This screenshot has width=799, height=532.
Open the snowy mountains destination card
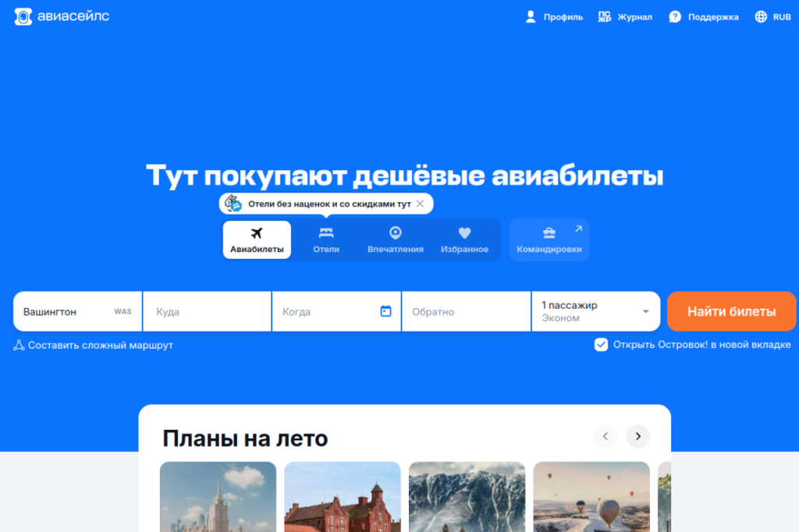[x=467, y=497]
